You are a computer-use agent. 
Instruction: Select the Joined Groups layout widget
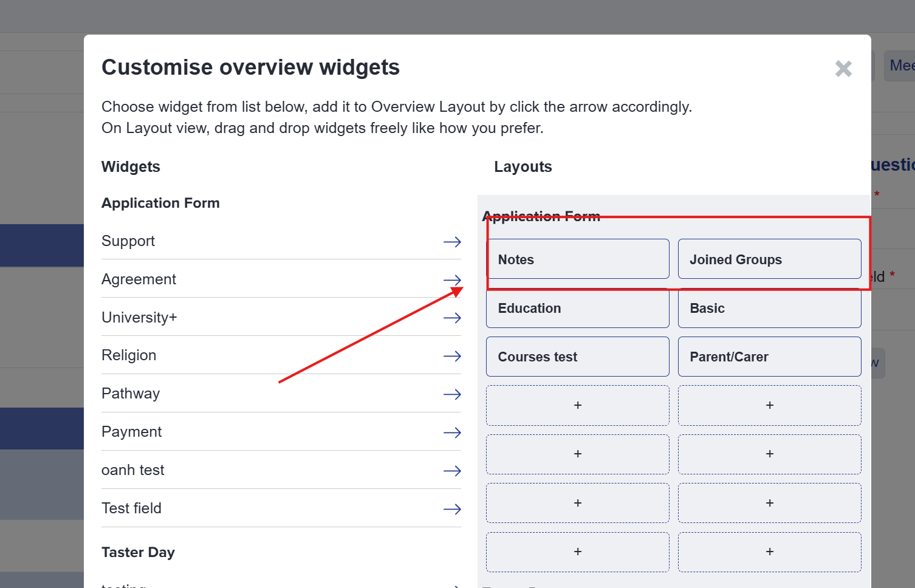(x=769, y=259)
